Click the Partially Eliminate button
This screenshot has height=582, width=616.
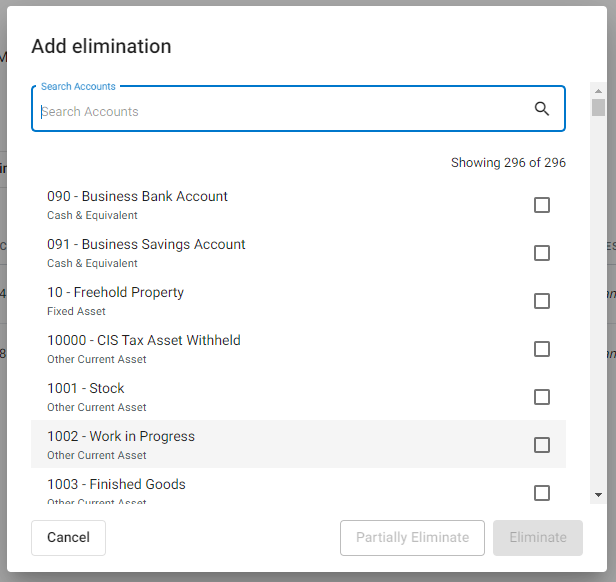[x=412, y=538]
